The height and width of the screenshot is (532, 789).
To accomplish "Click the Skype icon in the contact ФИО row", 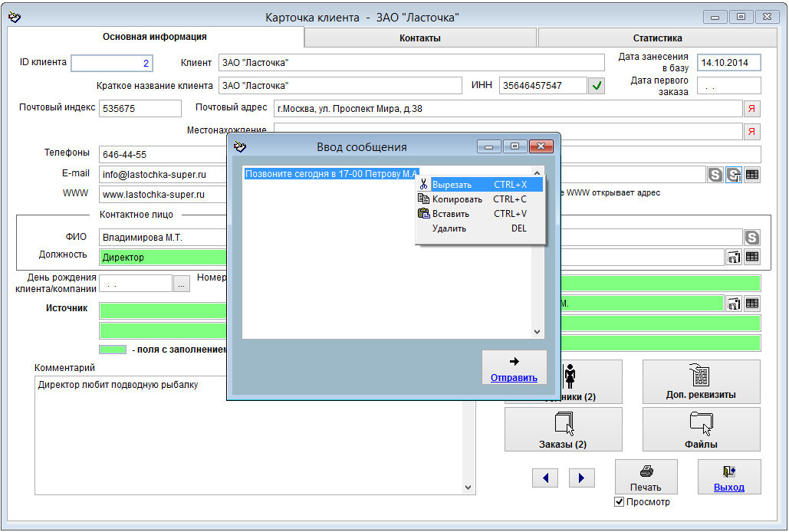I will (751, 238).
